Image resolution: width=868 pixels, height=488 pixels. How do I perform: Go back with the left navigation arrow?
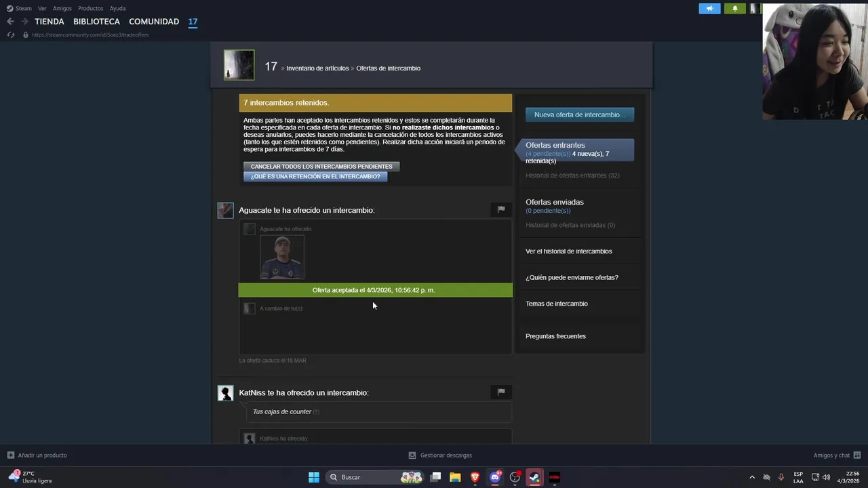[x=10, y=22]
